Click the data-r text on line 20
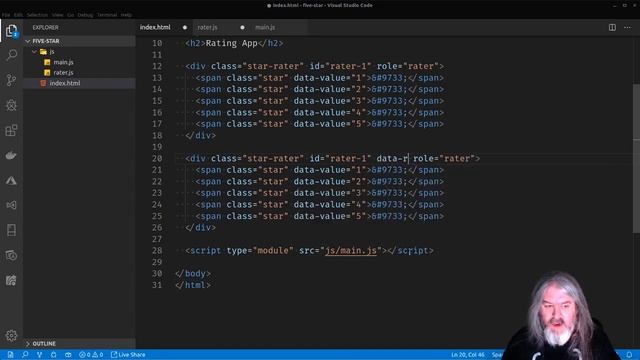Screen dimensions: 640x360 [392, 158]
